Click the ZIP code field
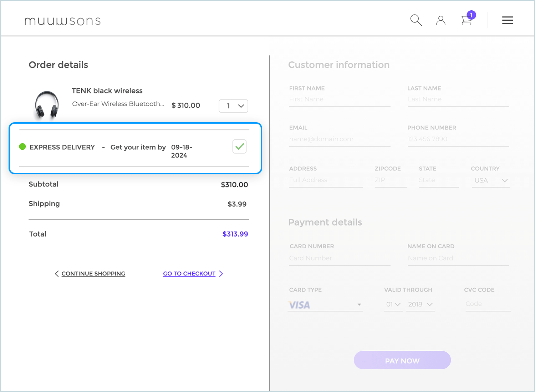The height and width of the screenshot is (392, 535). tap(391, 180)
